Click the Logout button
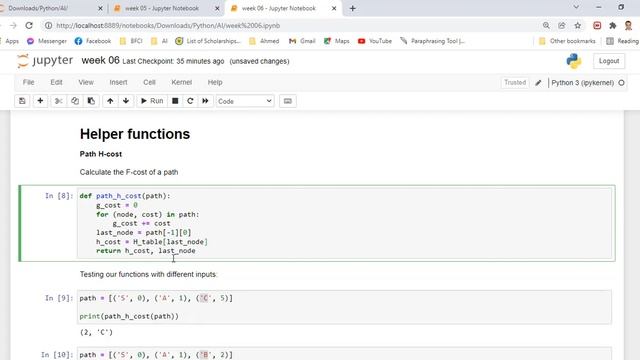 point(609,61)
